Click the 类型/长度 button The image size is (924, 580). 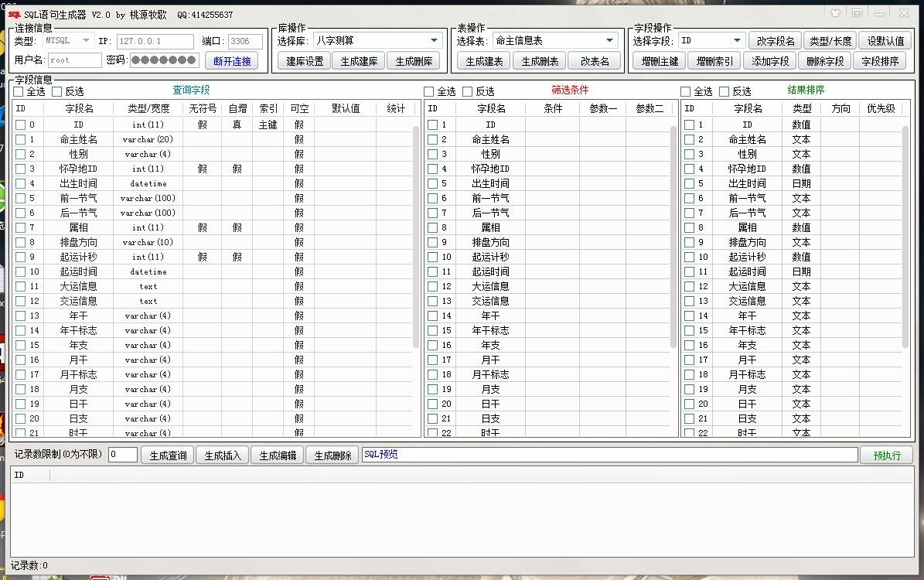tap(830, 41)
